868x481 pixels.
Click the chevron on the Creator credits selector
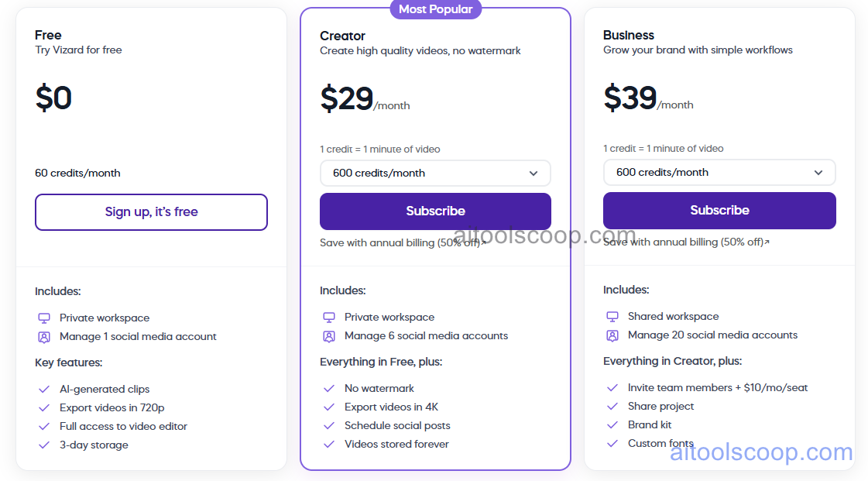[x=533, y=173]
